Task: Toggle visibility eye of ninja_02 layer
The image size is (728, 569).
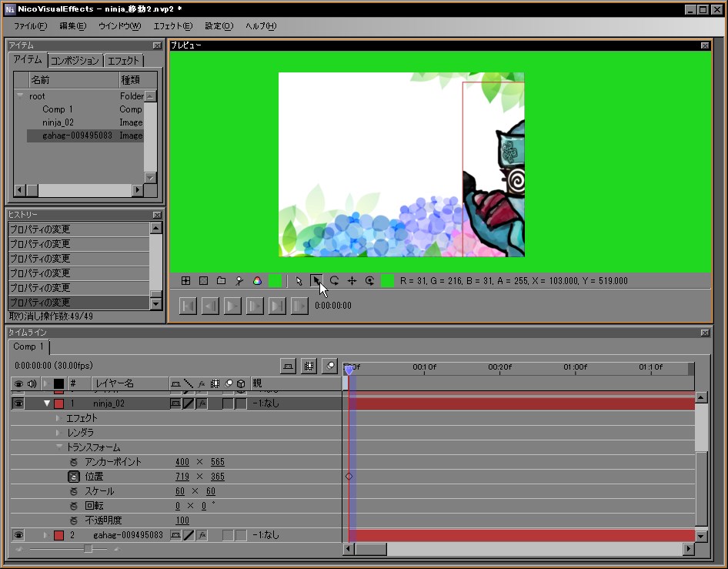Action: tap(18, 403)
